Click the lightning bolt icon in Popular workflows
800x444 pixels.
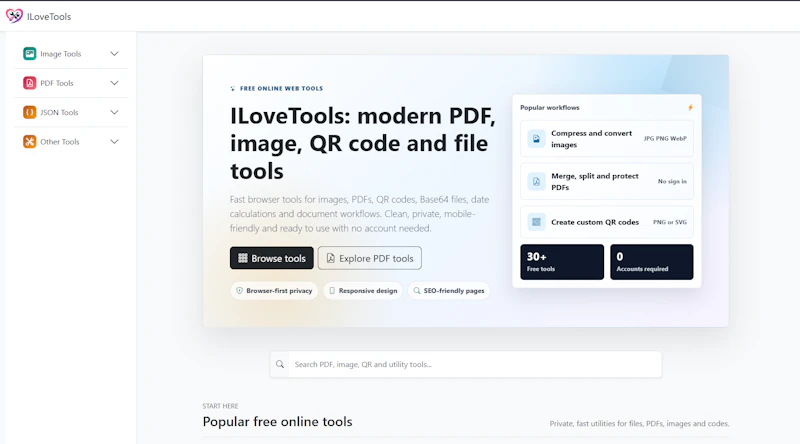pyautogui.click(x=690, y=108)
